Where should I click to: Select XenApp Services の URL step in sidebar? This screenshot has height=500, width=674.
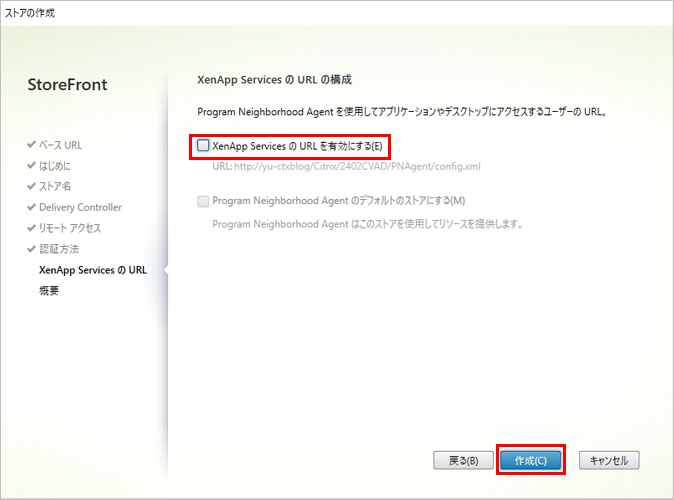(92, 270)
